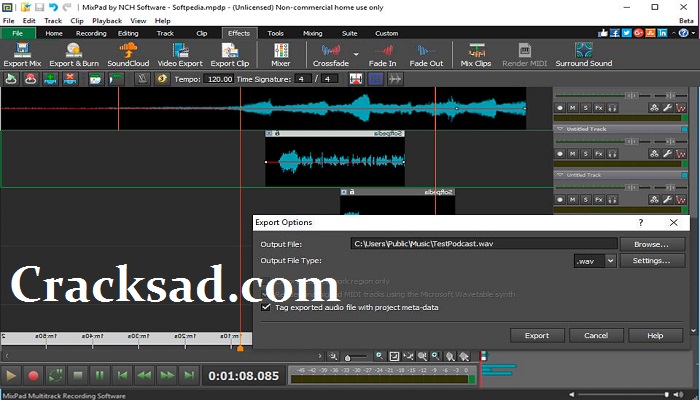Click the Twitter share icon
Viewport: 700px width, 400px height.
[x=627, y=33]
